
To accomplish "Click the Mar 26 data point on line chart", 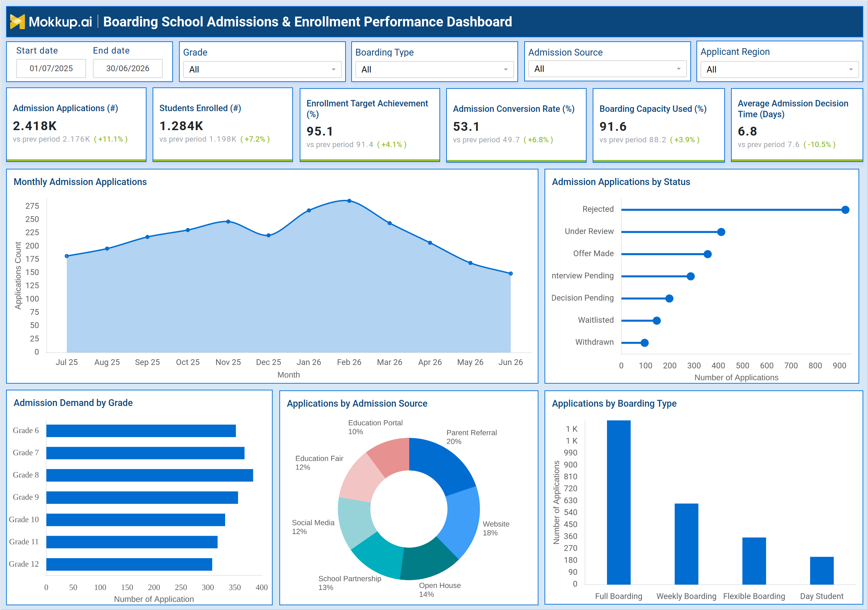I will tap(390, 223).
